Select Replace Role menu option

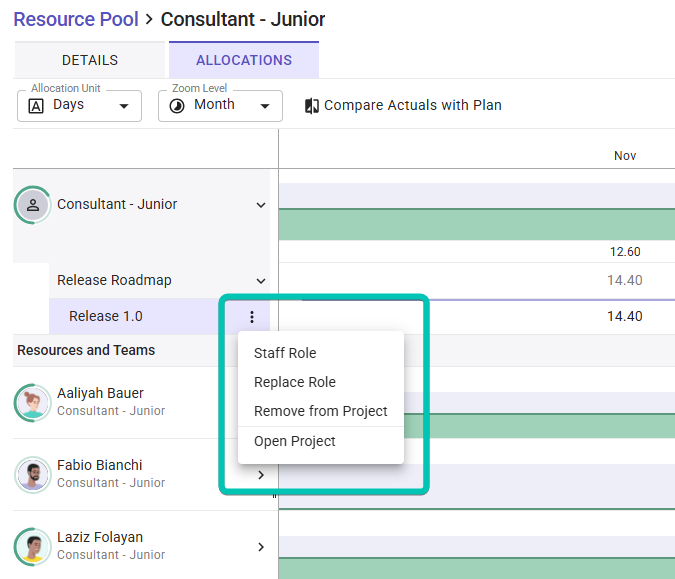pyautogui.click(x=295, y=382)
